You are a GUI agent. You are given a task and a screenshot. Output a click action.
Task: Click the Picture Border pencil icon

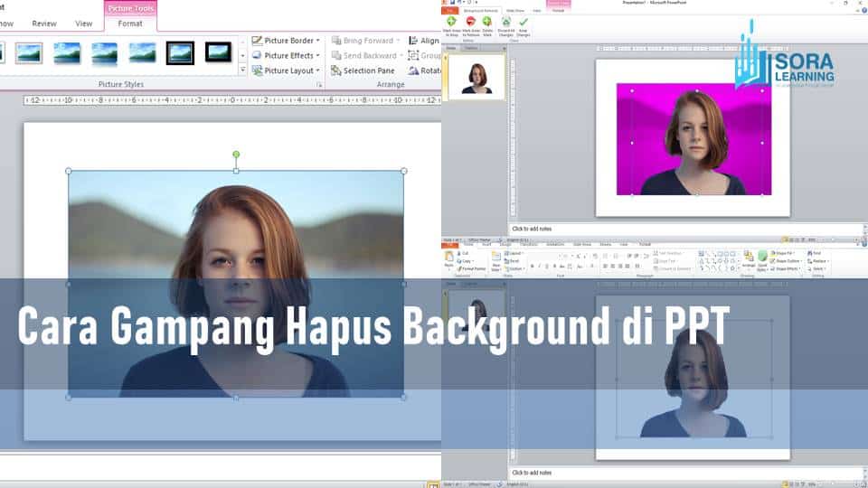point(257,41)
